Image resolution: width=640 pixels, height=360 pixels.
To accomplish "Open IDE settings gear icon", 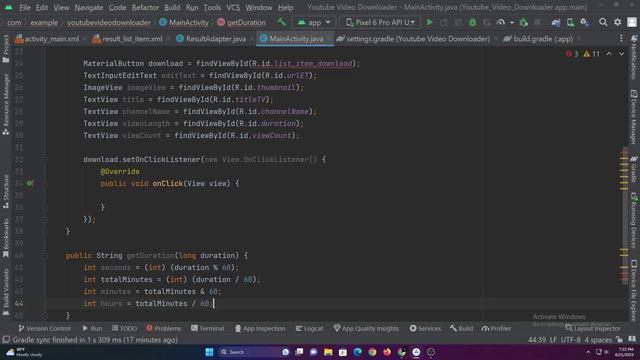I will click(x=618, y=22).
